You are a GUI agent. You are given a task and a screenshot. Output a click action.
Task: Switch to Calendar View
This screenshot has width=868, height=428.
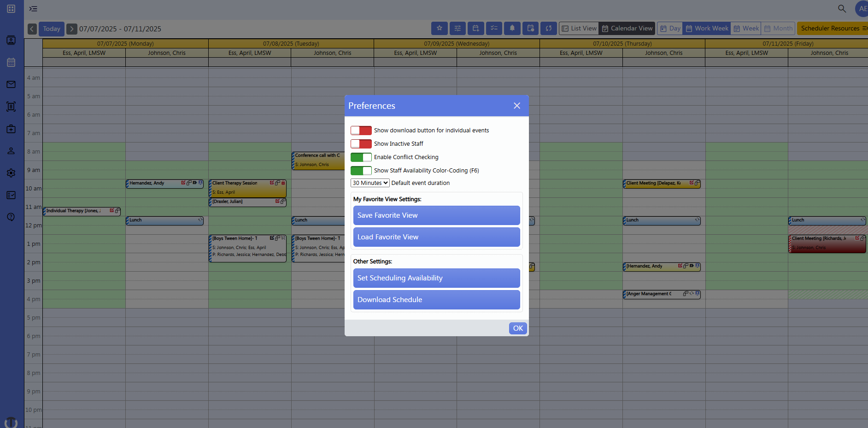[627, 28]
